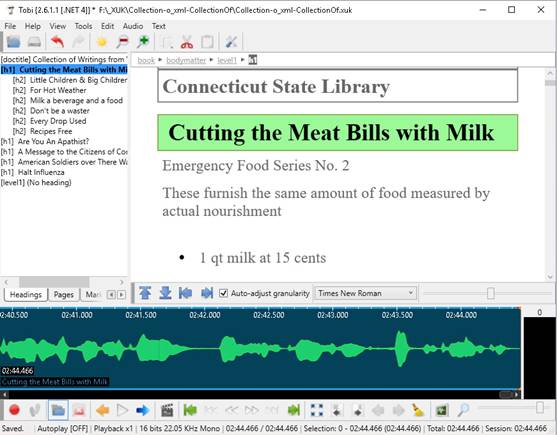The width and height of the screenshot is (557, 435).
Task: Click the red scissors Cut icon
Action: [x=187, y=42]
